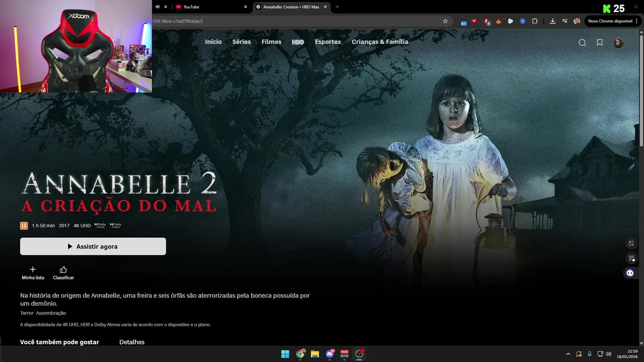Click the 1 h 50 min duration

(43, 226)
